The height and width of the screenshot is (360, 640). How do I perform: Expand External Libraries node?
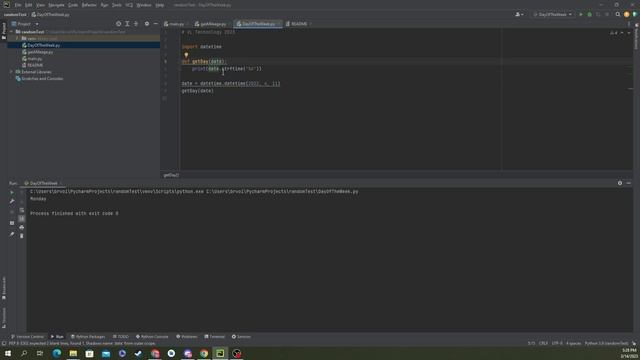tap(12, 72)
